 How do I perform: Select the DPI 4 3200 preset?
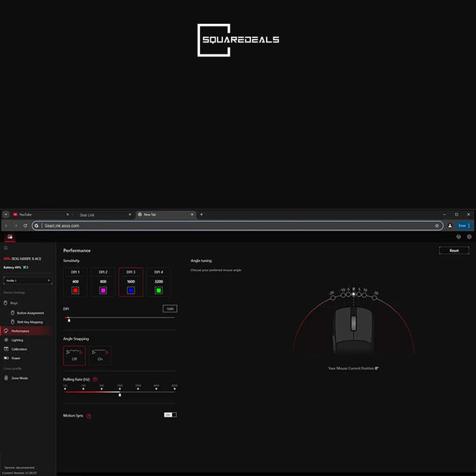(158, 282)
